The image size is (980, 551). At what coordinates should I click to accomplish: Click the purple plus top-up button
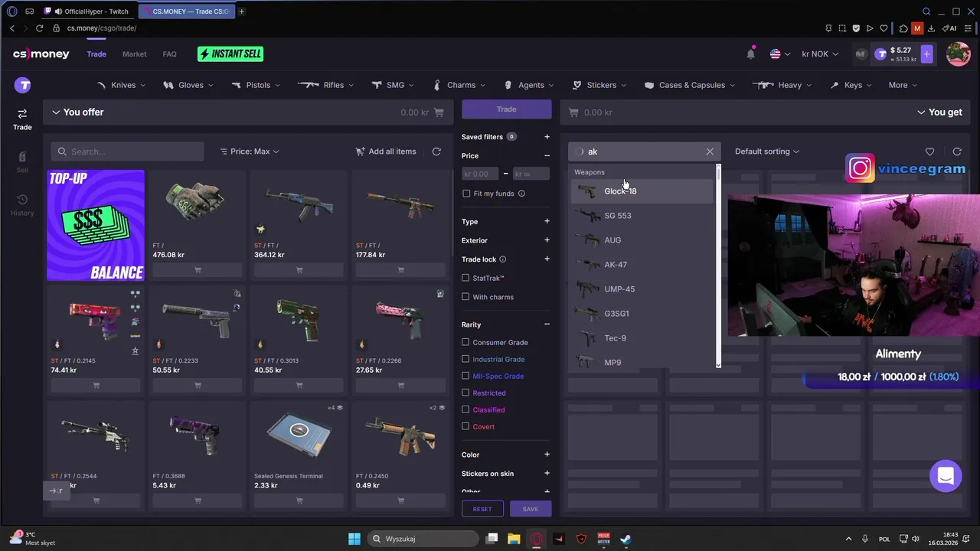click(926, 54)
